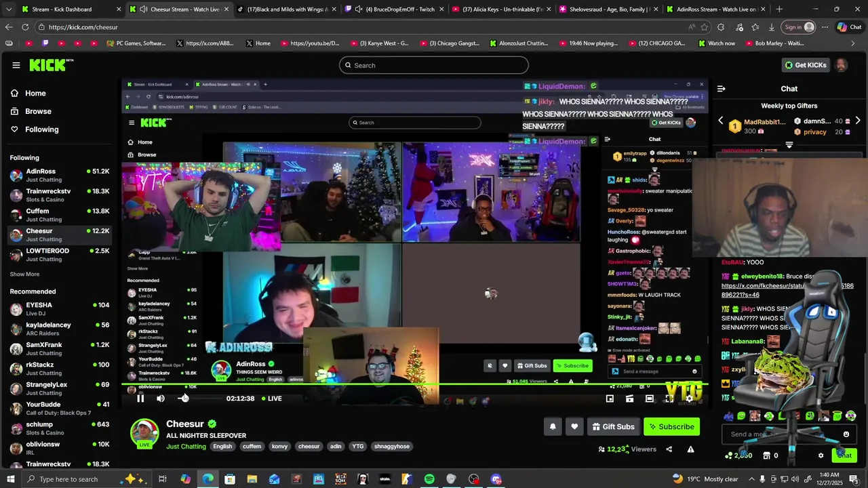Expand the top gifters panel chevron
The image size is (868, 488).
789,145
